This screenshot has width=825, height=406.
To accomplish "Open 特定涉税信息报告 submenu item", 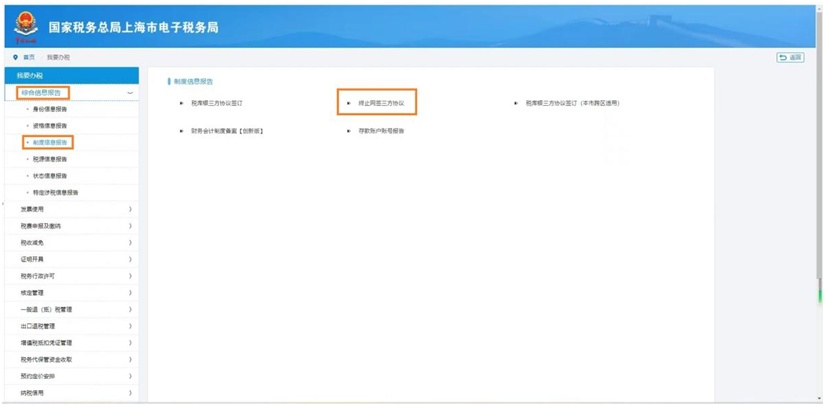I will 56,192.
